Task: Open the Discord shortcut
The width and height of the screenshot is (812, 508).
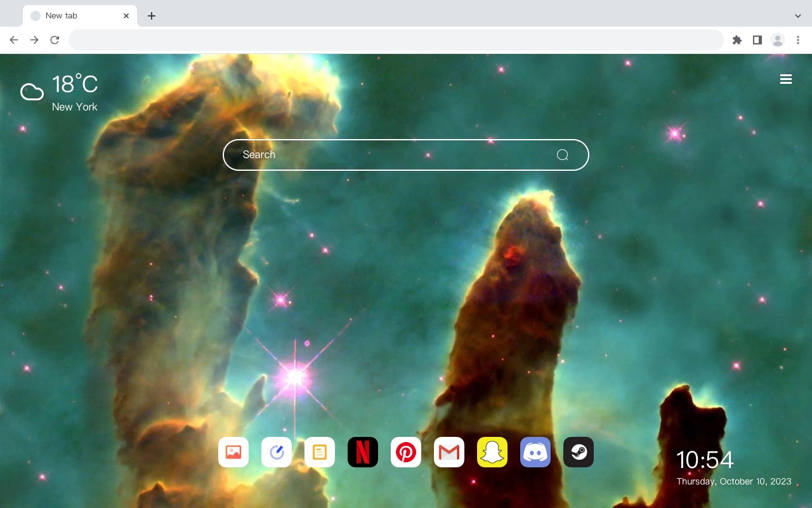Action: [535, 452]
